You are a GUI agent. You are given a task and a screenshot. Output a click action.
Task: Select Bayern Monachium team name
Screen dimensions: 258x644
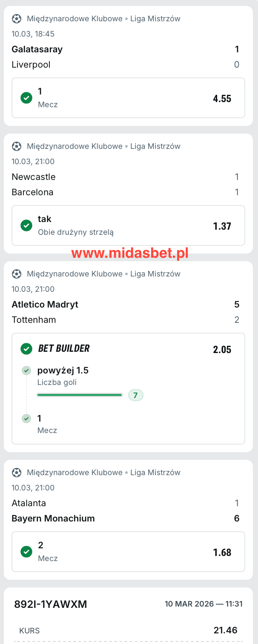53,519
